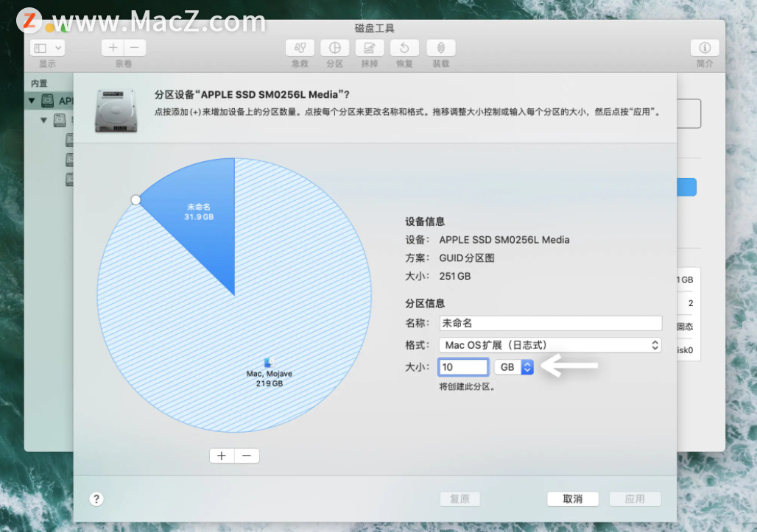Collapse the APPLE SSD disk tree row
757x532 pixels.
32,101
